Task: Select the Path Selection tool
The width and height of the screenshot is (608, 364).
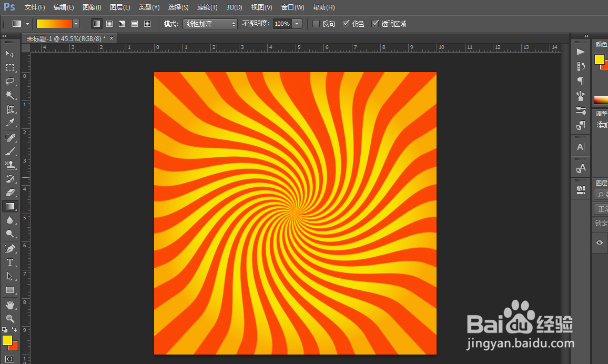Action: tap(10, 276)
